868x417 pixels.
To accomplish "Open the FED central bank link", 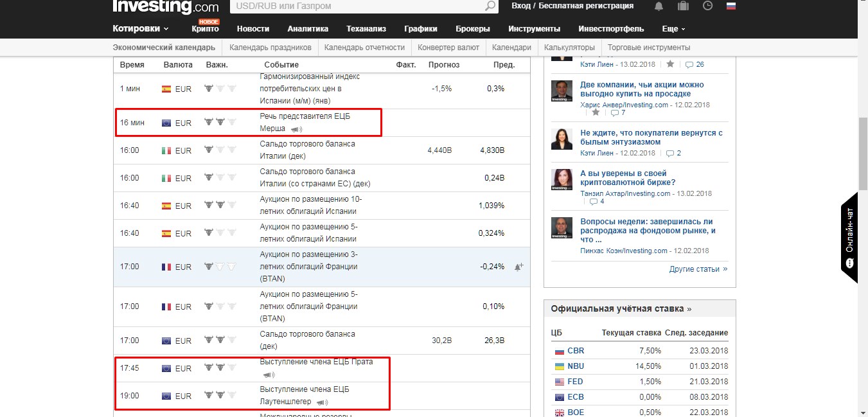I will [x=575, y=382].
